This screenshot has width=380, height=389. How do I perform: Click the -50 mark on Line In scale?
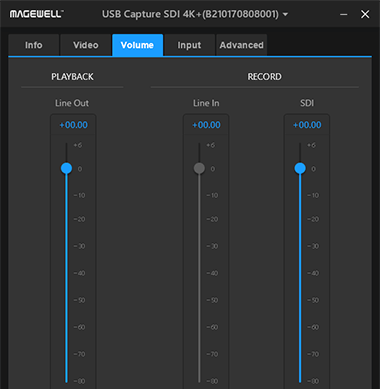[x=212, y=300]
